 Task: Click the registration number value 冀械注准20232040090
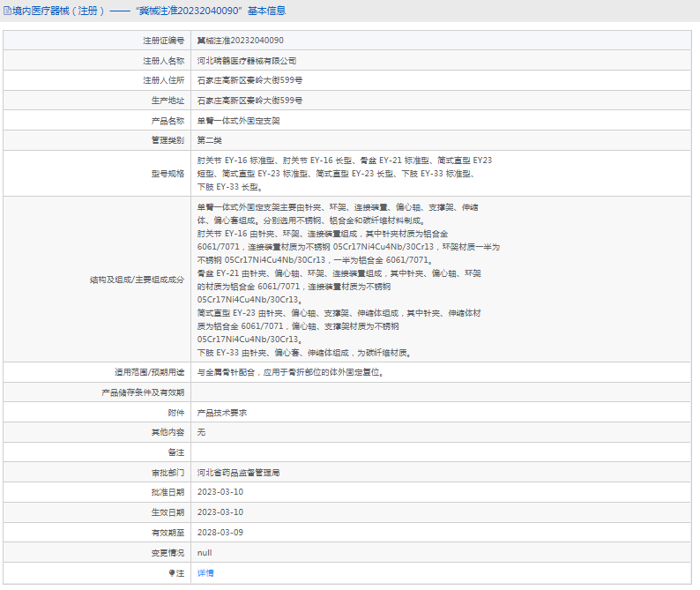point(240,41)
